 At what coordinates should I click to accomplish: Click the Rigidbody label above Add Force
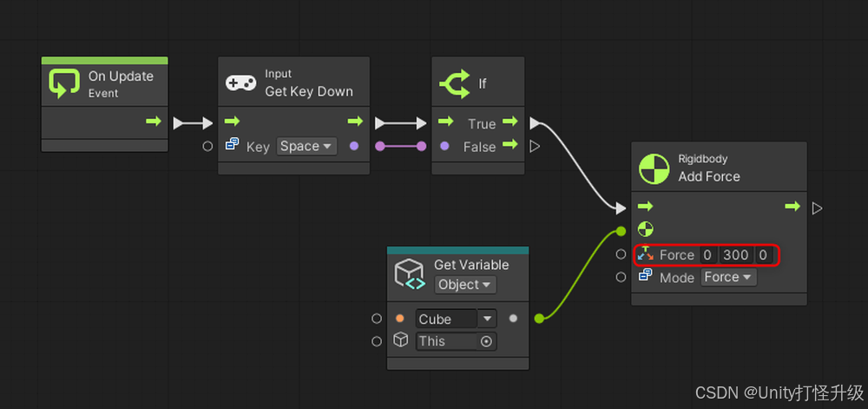tap(702, 159)
